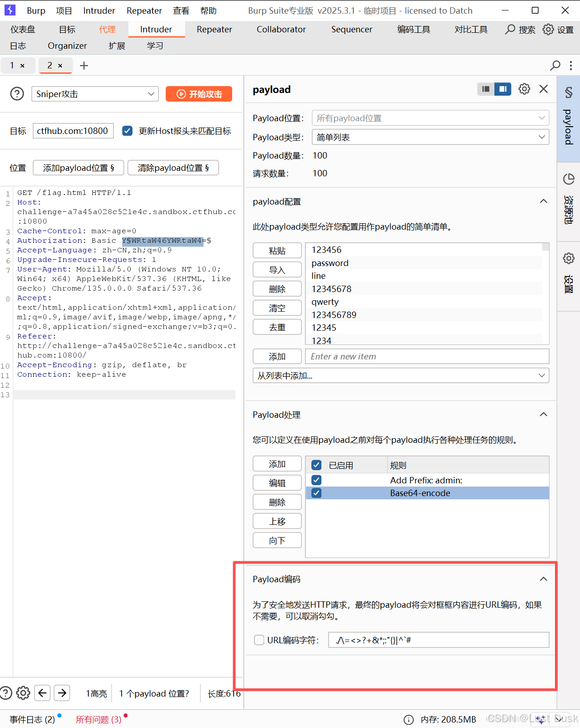Select the payload sidebar section icon

569,92
